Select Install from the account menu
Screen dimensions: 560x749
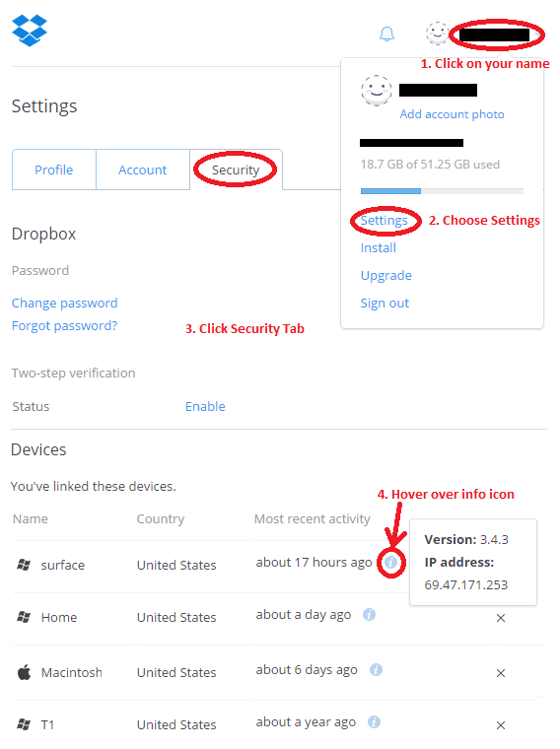pos(379,248)
